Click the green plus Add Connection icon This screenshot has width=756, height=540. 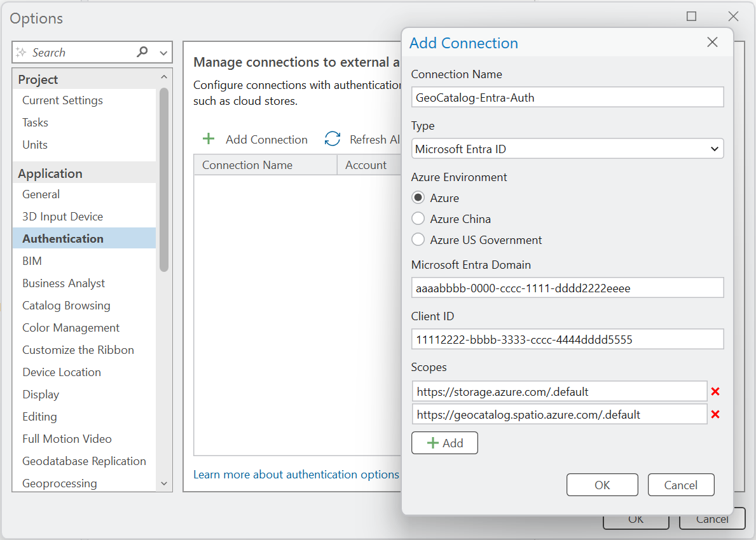209,139
